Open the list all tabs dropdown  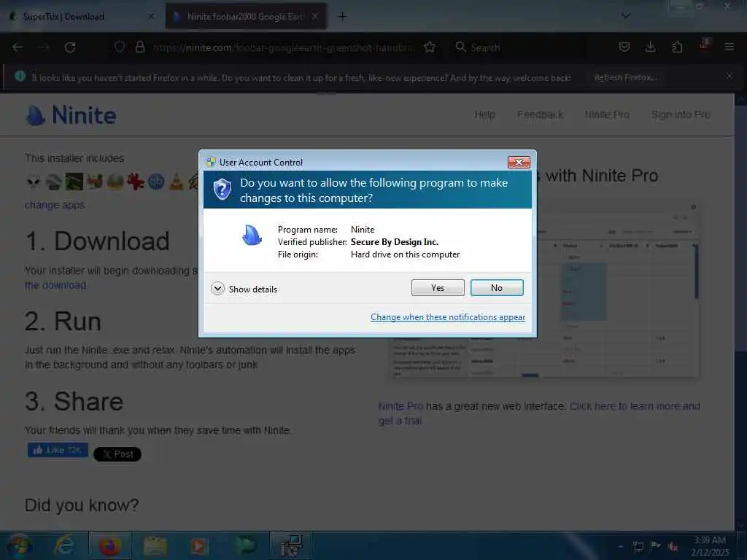[626, 16]
